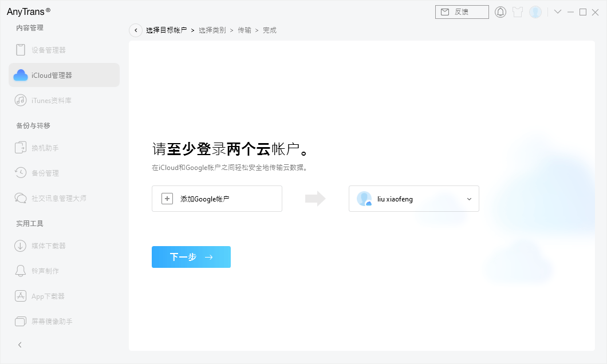
Task: Click the Screen Mirroring icon
Action: tap(21, 321)
